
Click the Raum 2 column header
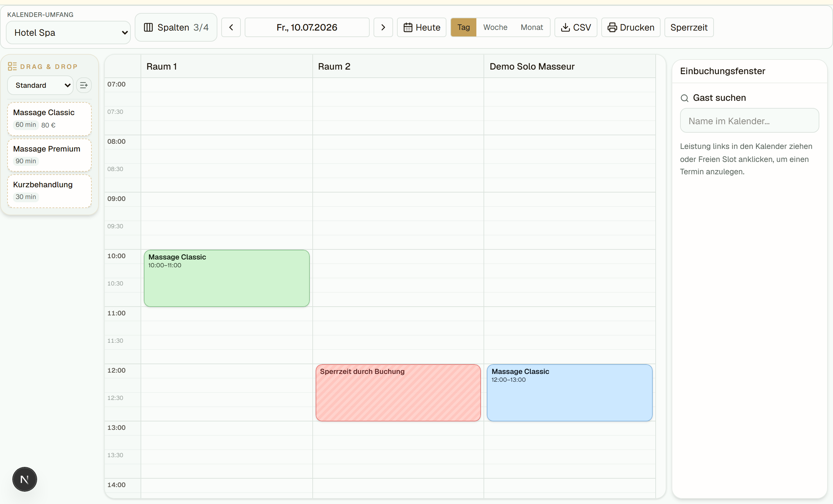pyautogui.click(x=398, y=66)
